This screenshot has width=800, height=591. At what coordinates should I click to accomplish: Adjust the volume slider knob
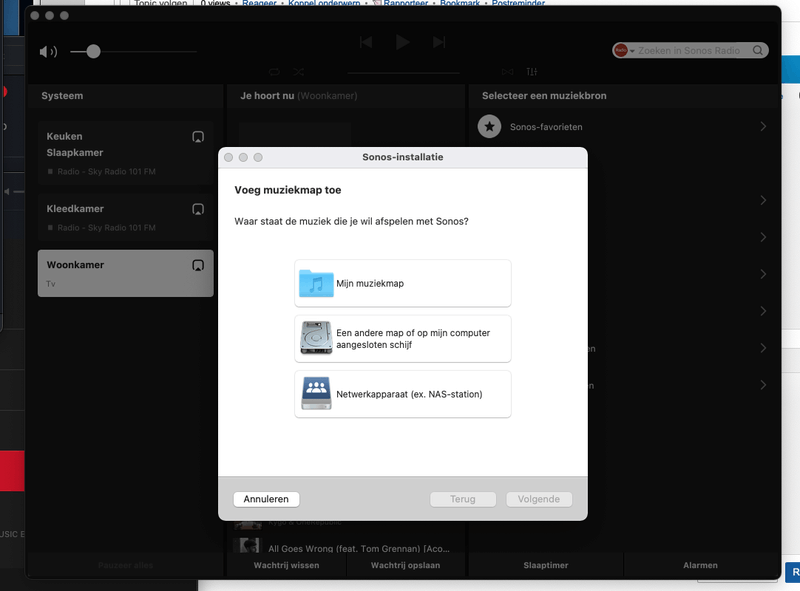coord(93,52)
